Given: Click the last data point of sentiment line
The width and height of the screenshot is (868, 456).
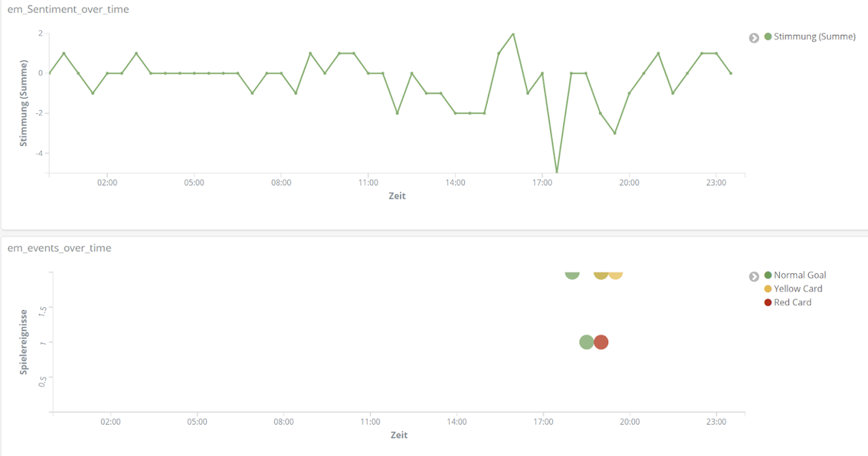Looking at the screenshot, I should coord(731,73).
